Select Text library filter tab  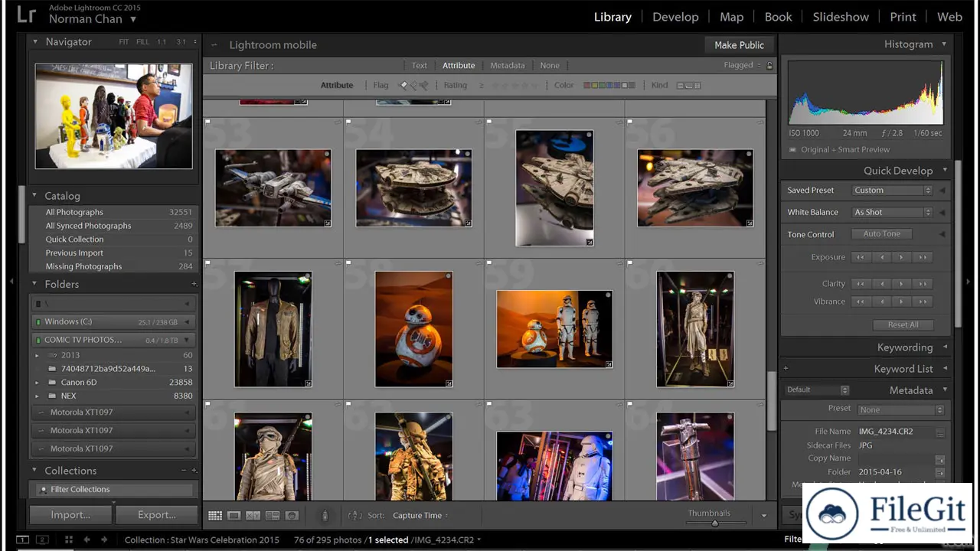point(420,66)
